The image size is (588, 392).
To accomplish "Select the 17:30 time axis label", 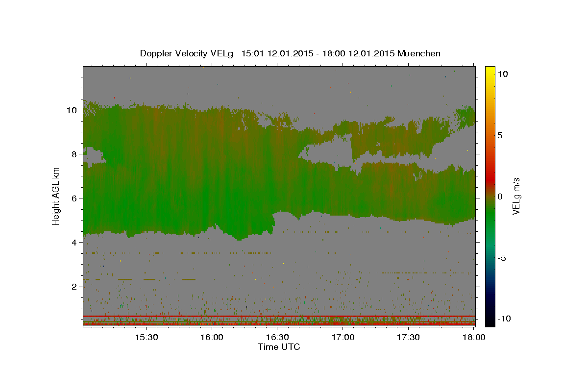I will (x=409, y=338).
